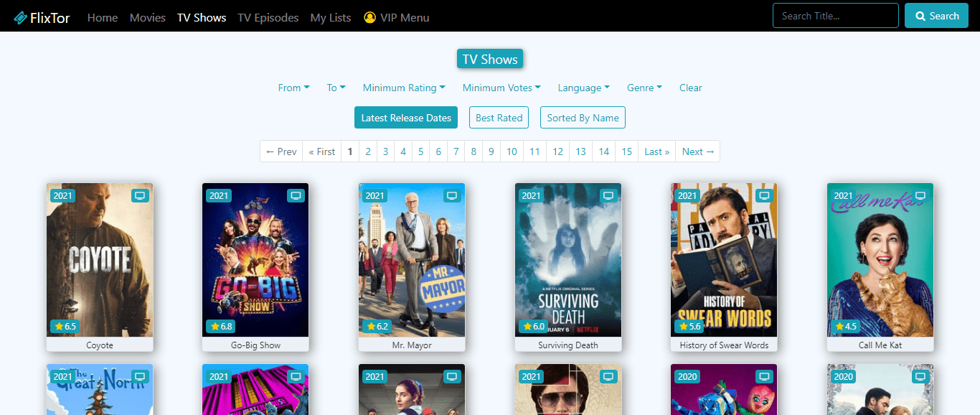Click the Next pagination link

tap(698, 151)
